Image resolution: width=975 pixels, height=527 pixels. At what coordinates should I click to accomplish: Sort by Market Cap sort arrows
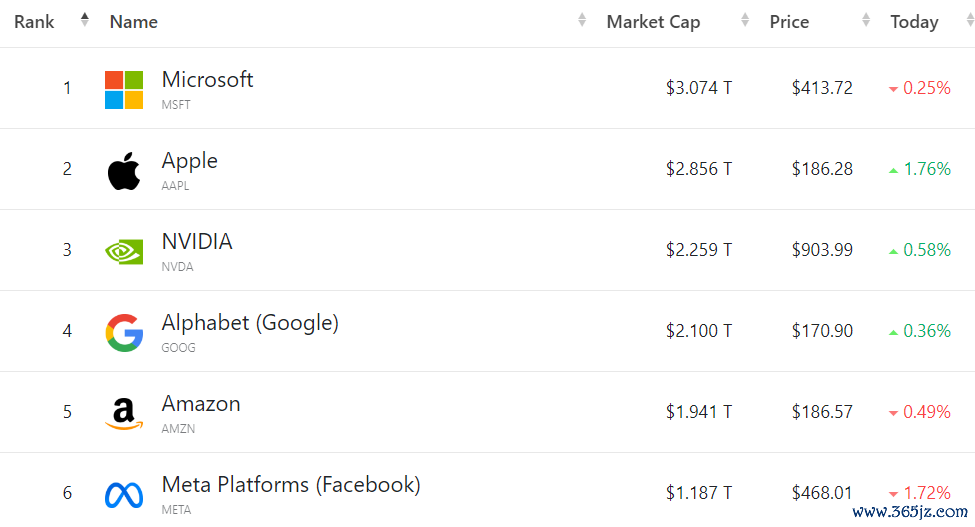(745, 20)
